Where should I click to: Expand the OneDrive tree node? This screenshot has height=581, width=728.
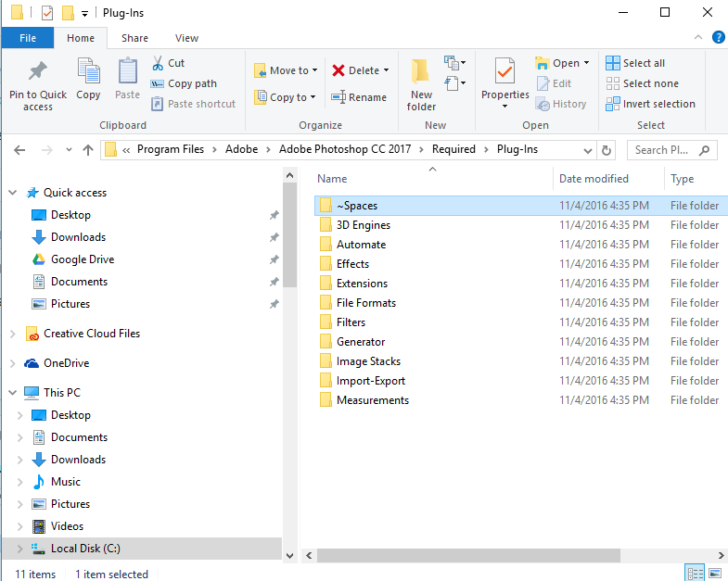pos(12,363)
